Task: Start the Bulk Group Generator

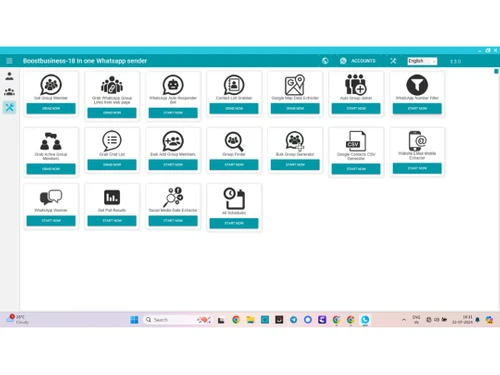Action: [x=295, y=165]
